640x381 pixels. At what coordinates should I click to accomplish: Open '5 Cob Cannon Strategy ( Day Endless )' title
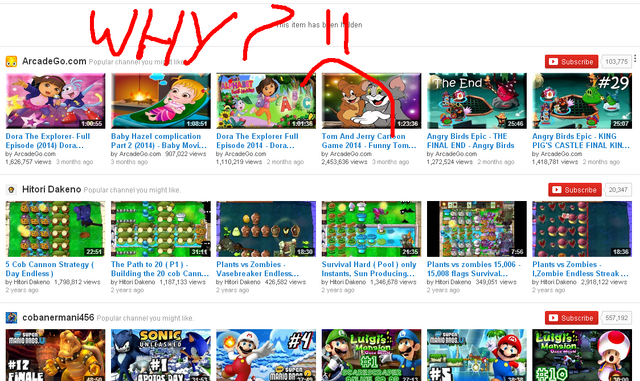(50, 269)
